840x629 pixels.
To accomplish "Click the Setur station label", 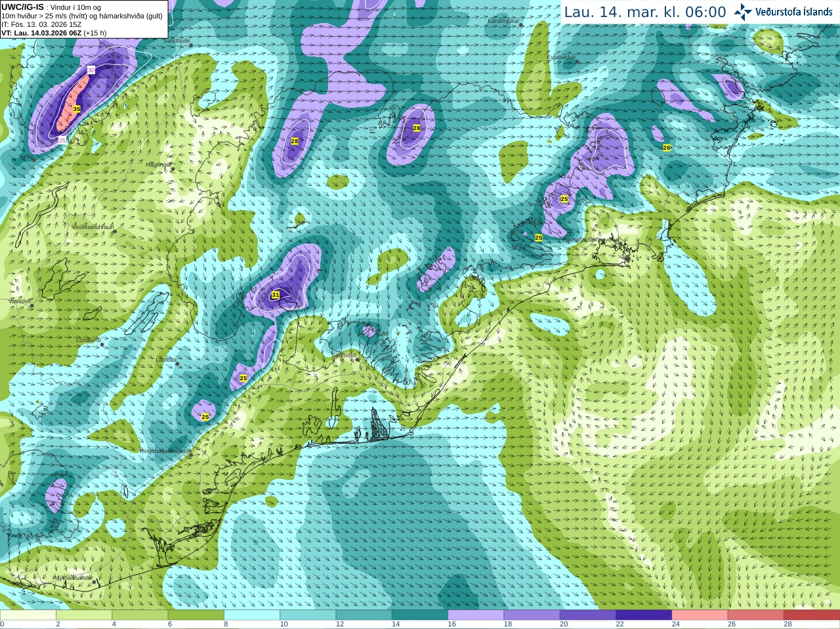I will tap(27, 157).
